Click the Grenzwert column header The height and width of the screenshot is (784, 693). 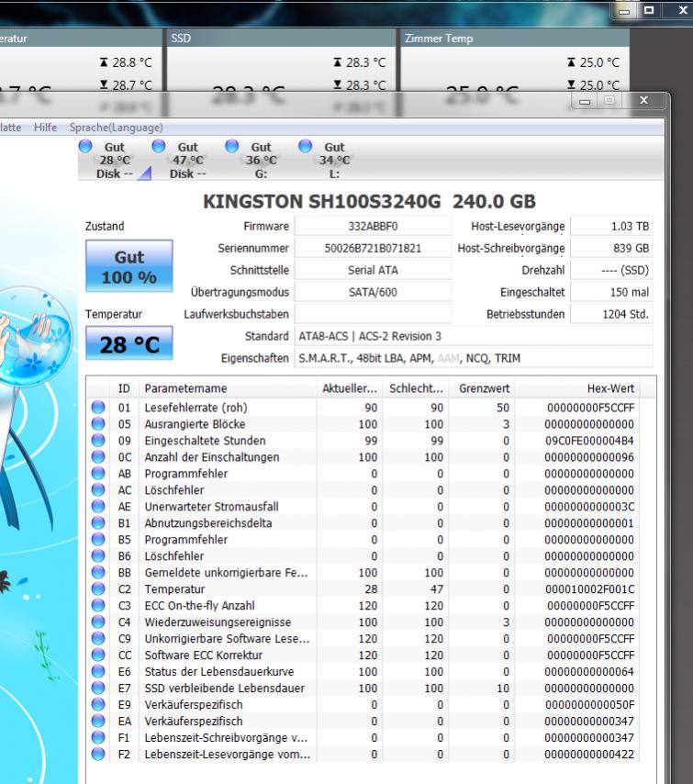click(x=482, y=388)
